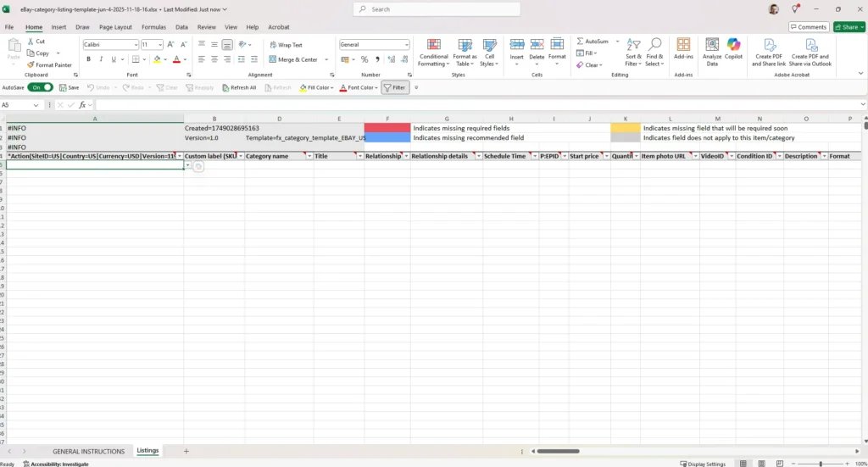Click the Share button
This screenshot has height=467, width=868.
pos(849,27)
